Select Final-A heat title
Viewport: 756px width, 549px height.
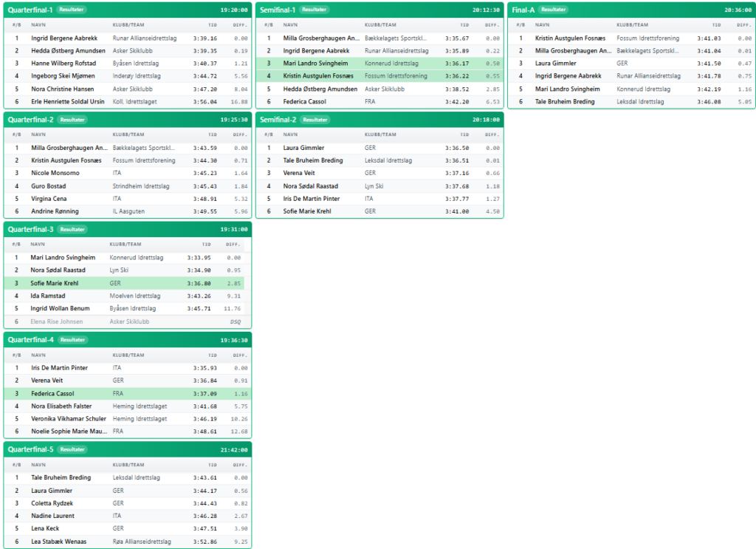[523, 10]
